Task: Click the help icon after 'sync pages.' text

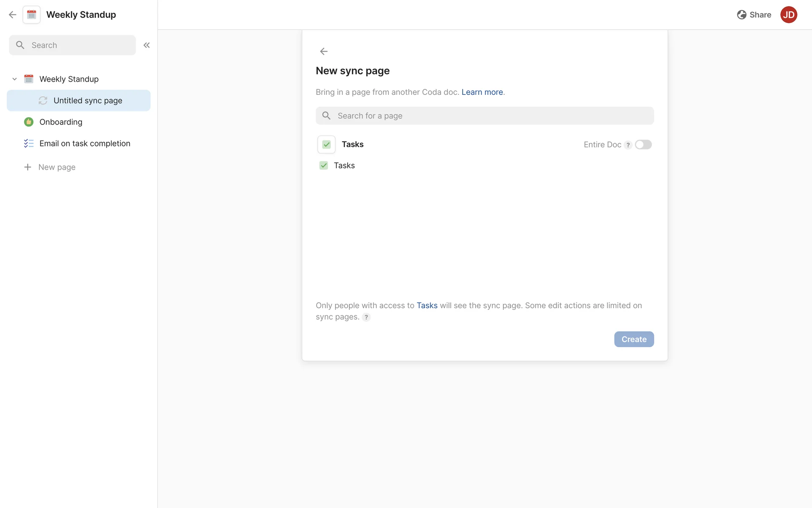Action: (x=366, y=317)
